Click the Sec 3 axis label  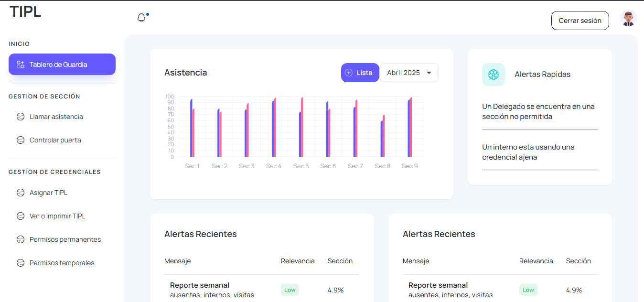click(247, 166)
